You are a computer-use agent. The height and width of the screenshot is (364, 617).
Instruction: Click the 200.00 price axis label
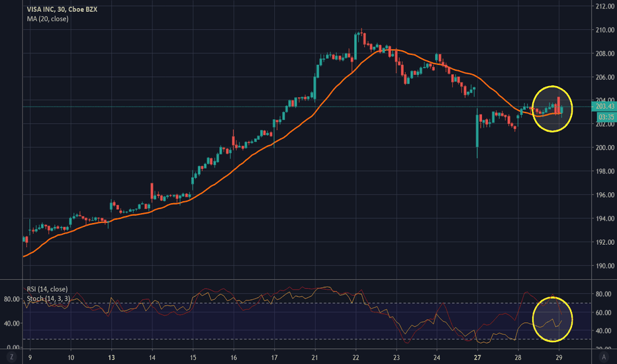pyautogui.click(x=605, y=148)
